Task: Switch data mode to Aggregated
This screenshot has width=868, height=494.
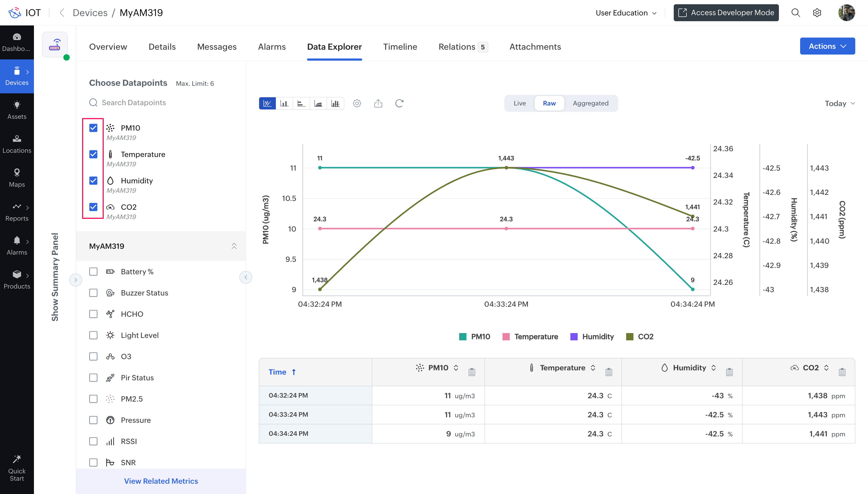Action: pyautogui.click(x=590, y=103)
